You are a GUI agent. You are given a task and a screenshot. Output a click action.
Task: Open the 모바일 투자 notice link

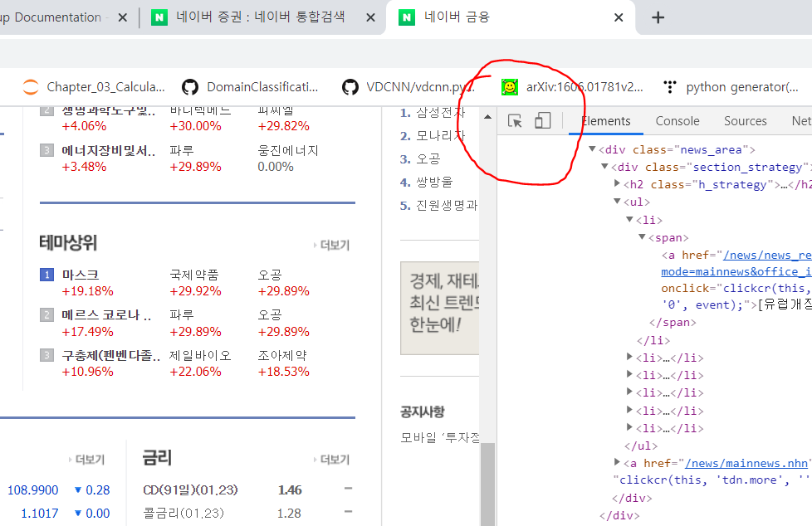coord(440,438)
